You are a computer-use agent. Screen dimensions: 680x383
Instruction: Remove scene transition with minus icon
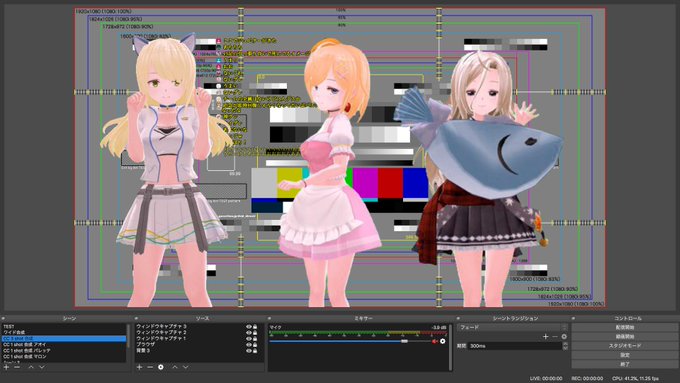pos(555,337)
